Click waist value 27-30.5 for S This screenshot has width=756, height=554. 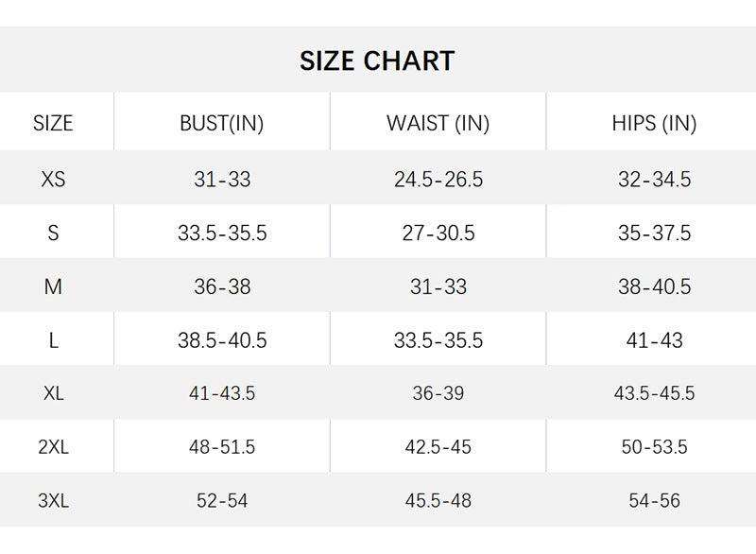click(x=438, y=233)
